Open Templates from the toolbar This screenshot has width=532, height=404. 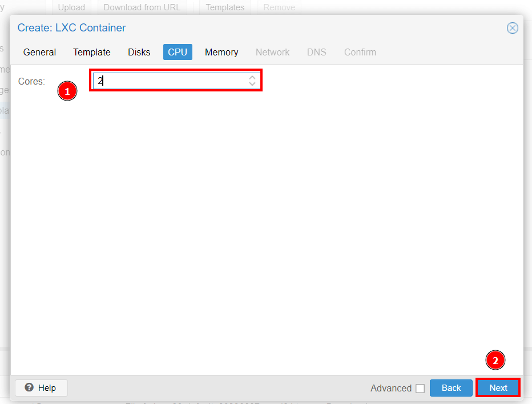coord(225,7)
